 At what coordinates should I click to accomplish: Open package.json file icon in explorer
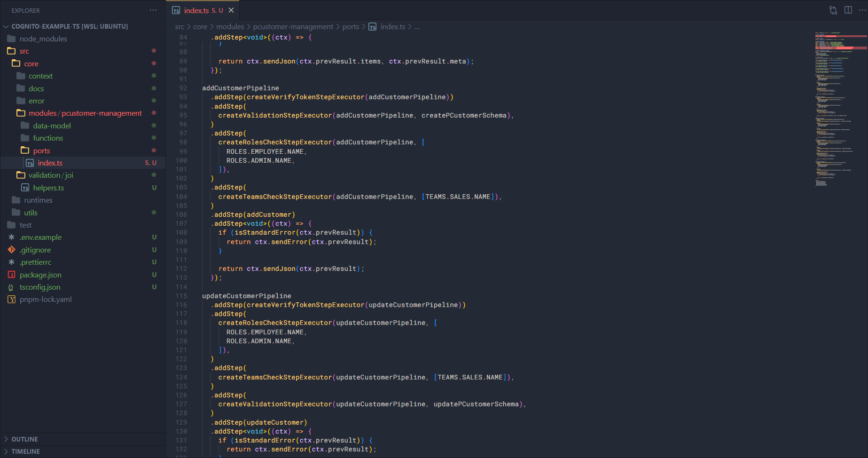pyautogui.click(x=11, y=275)
